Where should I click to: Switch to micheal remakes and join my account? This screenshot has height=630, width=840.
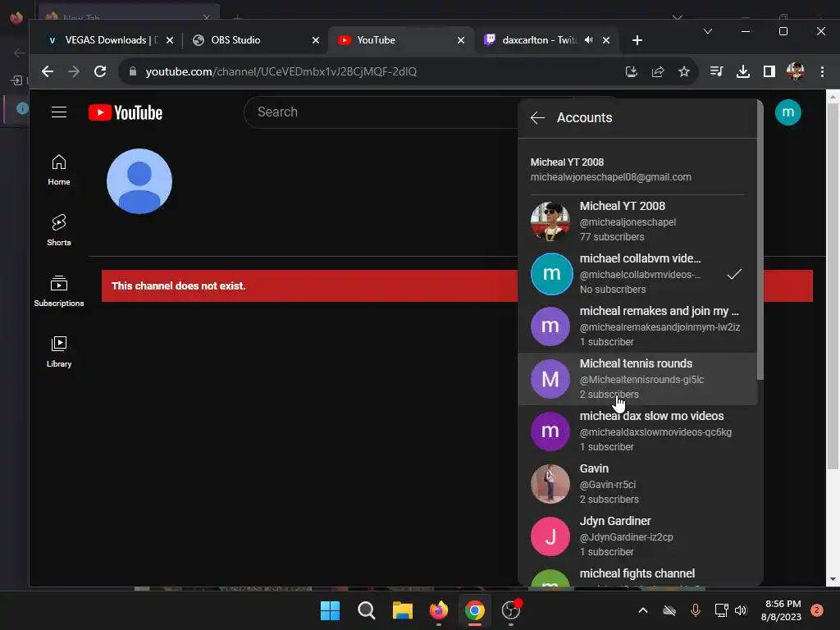(637, 326)
